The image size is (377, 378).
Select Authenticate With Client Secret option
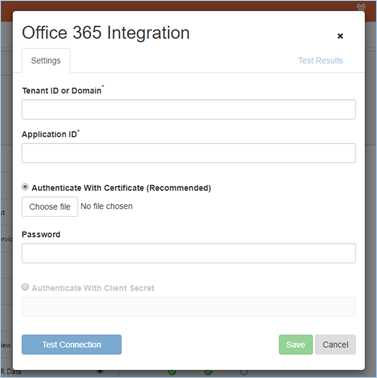point(25,287)
